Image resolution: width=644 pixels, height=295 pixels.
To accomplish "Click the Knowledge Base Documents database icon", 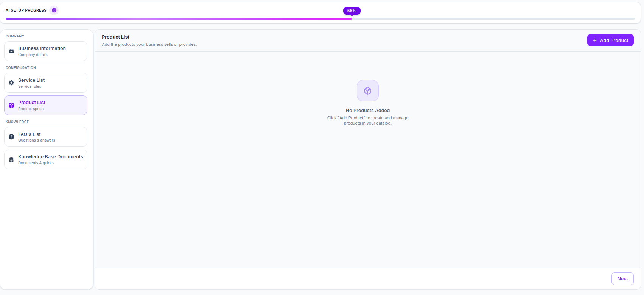I will point(11,159).
